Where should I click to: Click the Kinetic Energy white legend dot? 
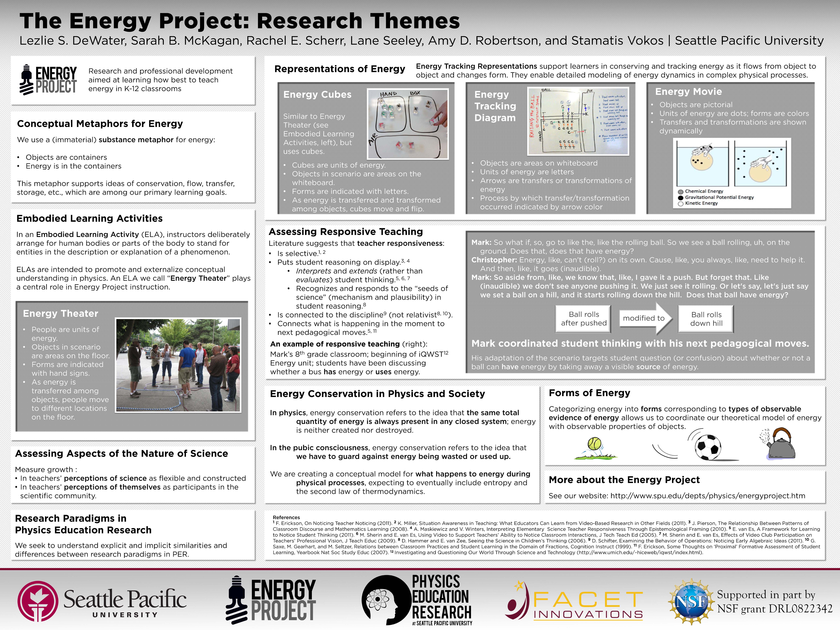(x=681, y=204)
